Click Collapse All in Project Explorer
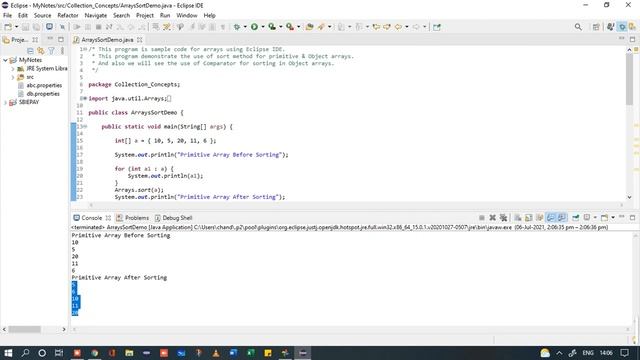This screenshot has width=640, height=360. (30, 51)
